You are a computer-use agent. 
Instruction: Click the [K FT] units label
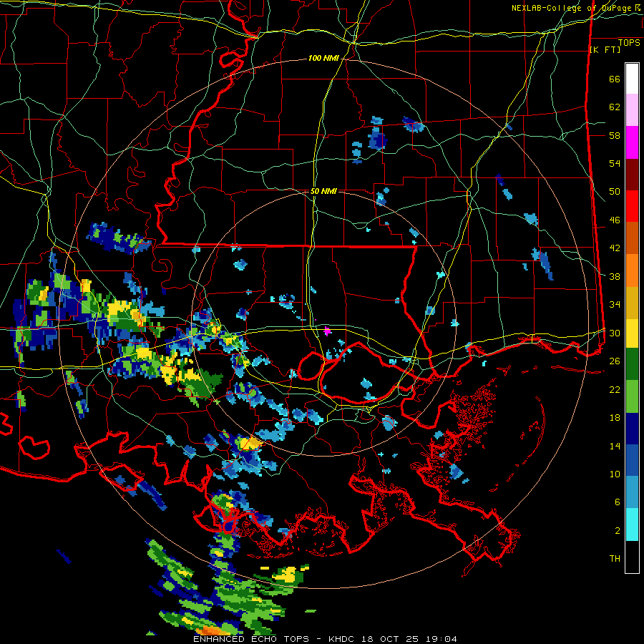point(605,49)
